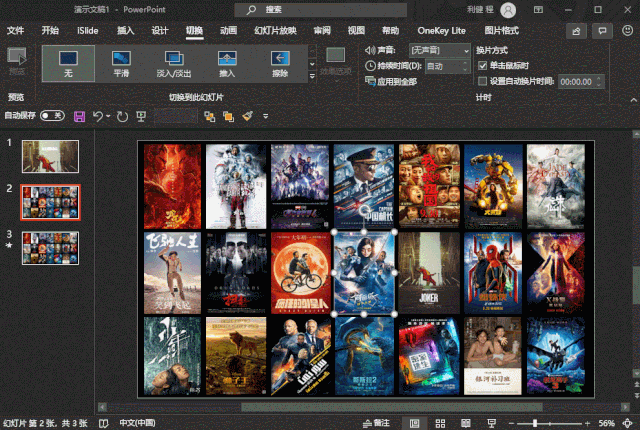Select slide 3 thumbnail
The width and height of the screenshot is (640, 430).
click(x=50, y=248)
